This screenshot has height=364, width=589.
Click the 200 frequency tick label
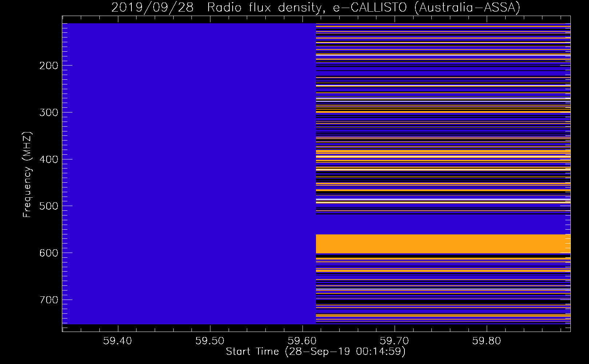tap(49, 66)
